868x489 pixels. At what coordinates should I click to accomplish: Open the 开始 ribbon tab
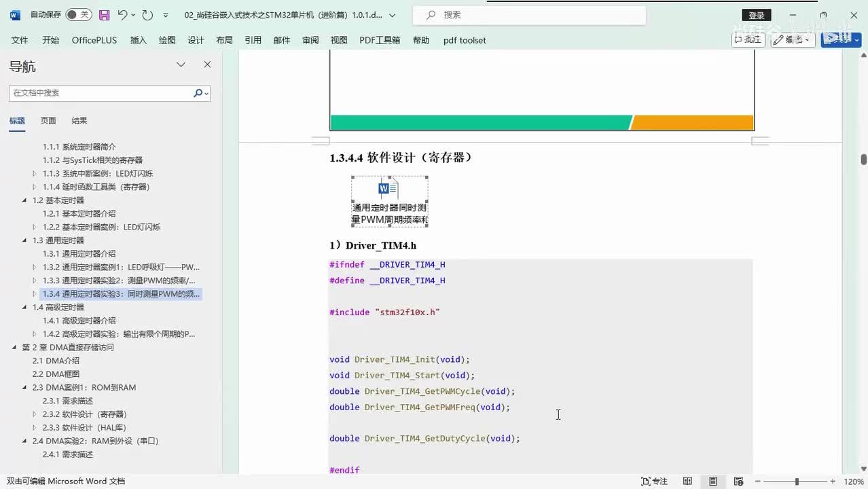click(51, 40)
